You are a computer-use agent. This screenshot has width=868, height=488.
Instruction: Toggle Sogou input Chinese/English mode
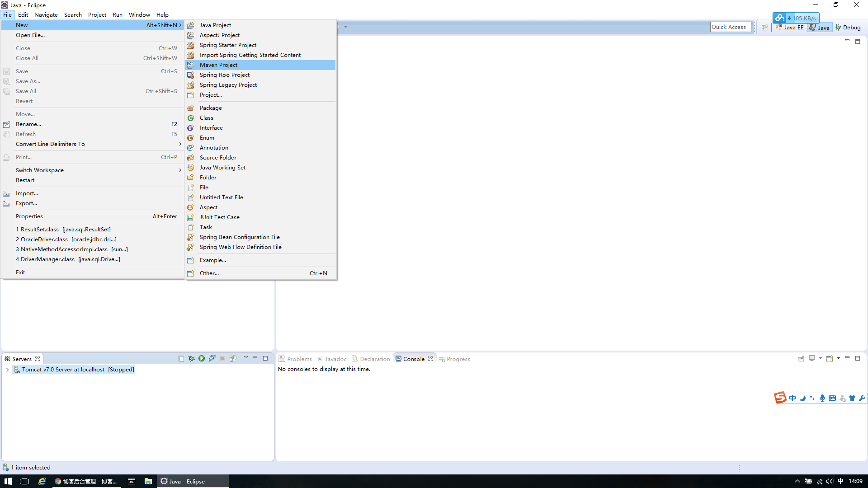[x=793, y=398]
